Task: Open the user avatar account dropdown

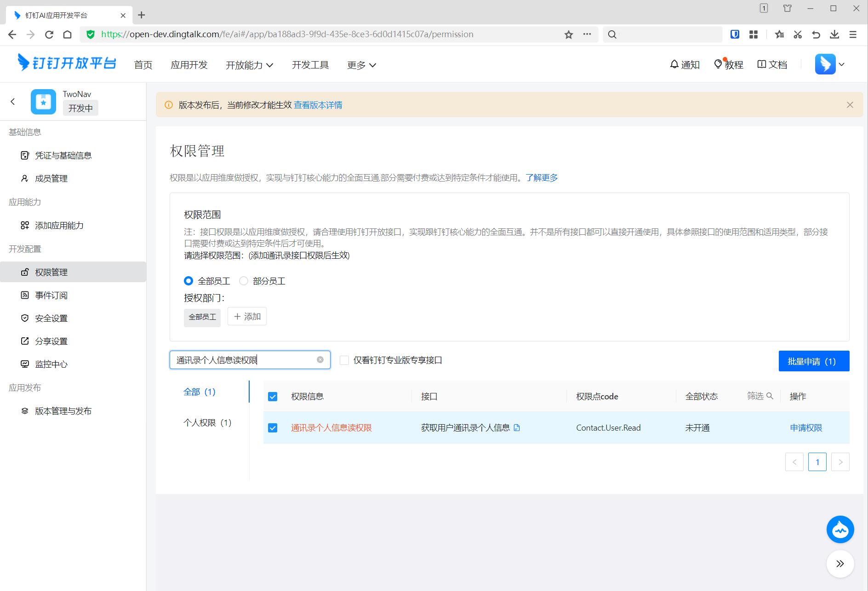Action: pos(830,64)
